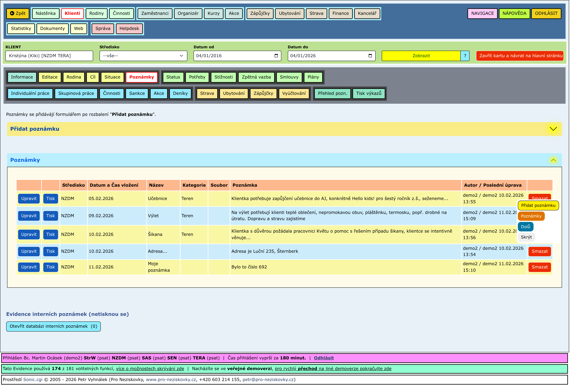570x392 pixels.
Task: Open the Statistiky section
Action: [21, 28]
